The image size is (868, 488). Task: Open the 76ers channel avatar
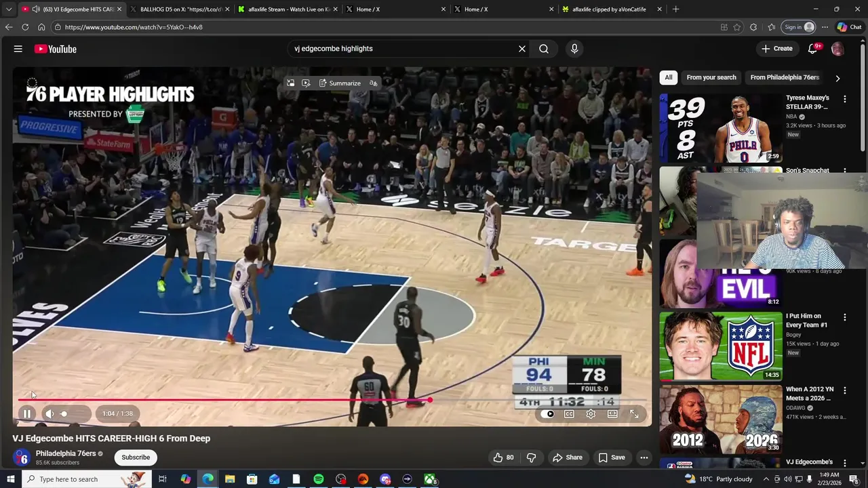(21, 457)
